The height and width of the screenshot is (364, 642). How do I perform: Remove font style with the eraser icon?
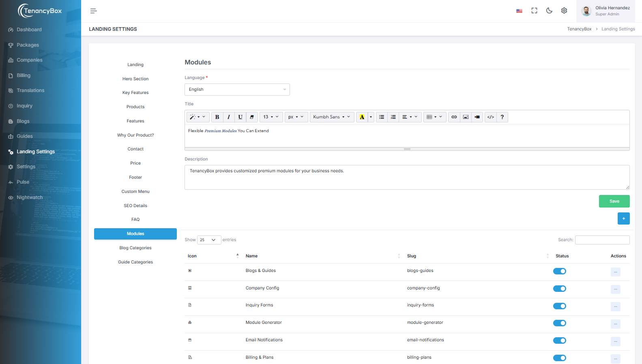252,117
